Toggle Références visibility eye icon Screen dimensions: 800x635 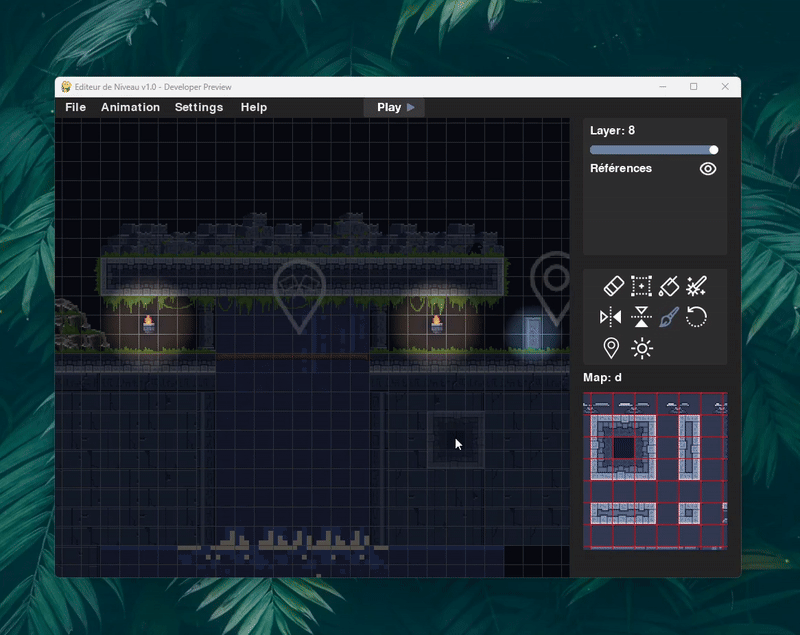(708, 169)
